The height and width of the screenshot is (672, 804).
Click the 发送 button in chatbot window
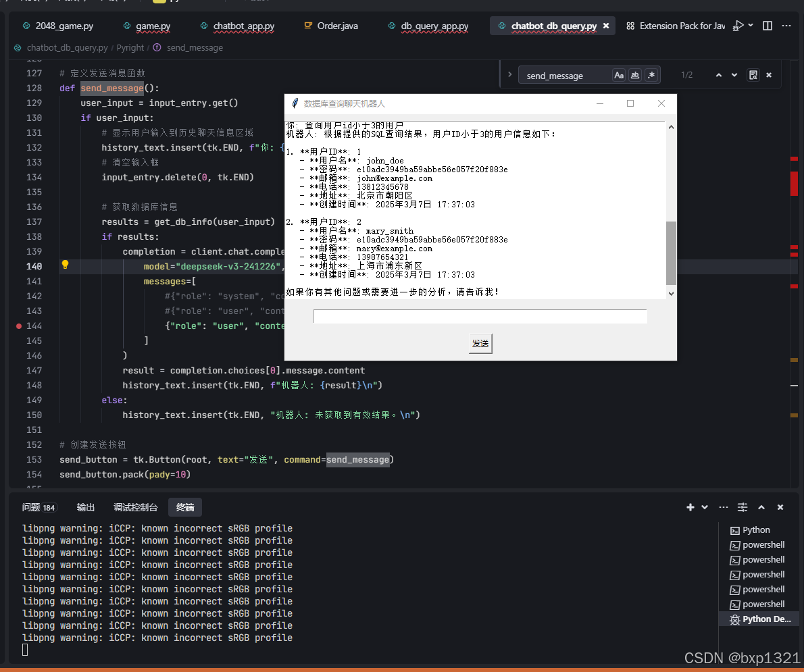480,344
